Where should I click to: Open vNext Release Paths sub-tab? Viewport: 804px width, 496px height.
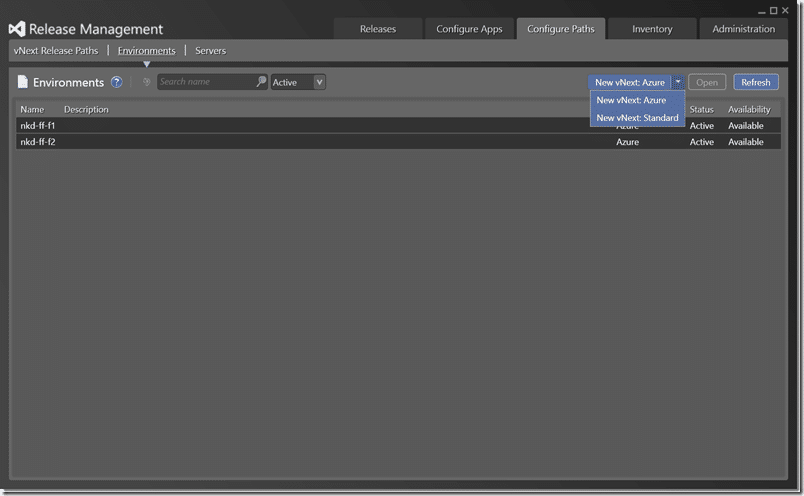pyautogui.click(x=56, y=51)
